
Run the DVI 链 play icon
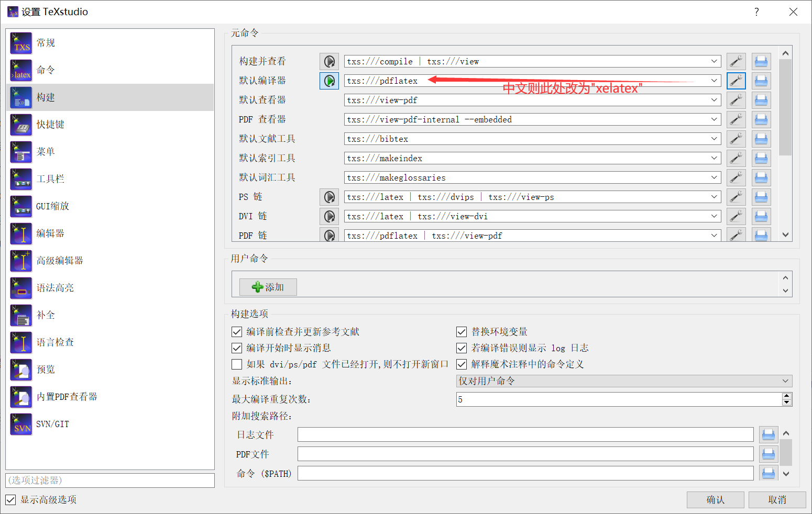[329, 216]
